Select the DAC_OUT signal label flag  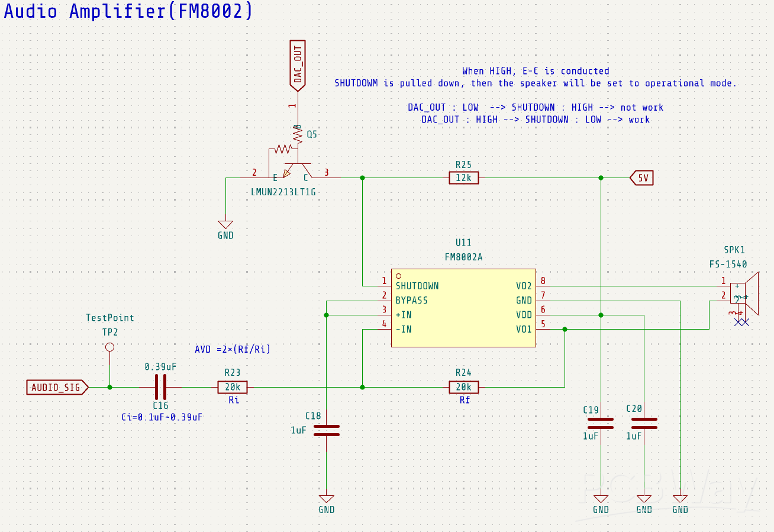(x=298, y=65)
